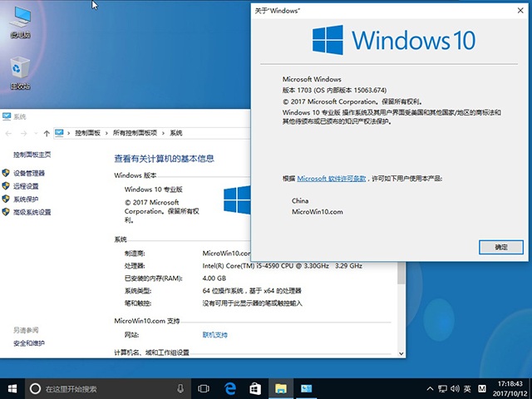
Task: Click the installed RAM value 4.00 GB
Action: 214,278
